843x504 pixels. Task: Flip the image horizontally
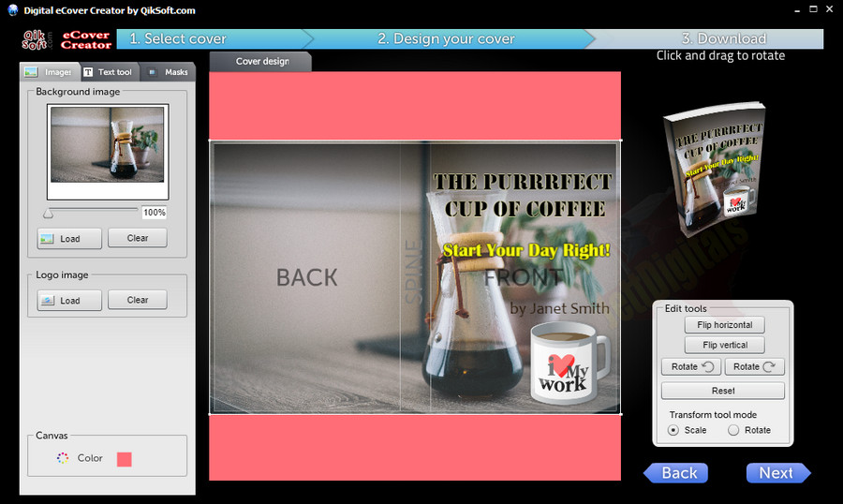point(724,325)
